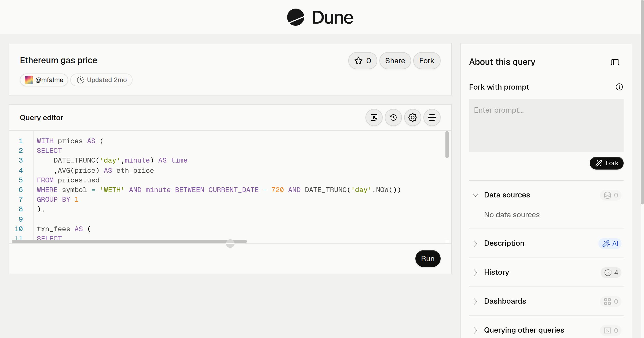Click the prices.usd table name
This screenshot has height=338, width=644.
[79, 180]
